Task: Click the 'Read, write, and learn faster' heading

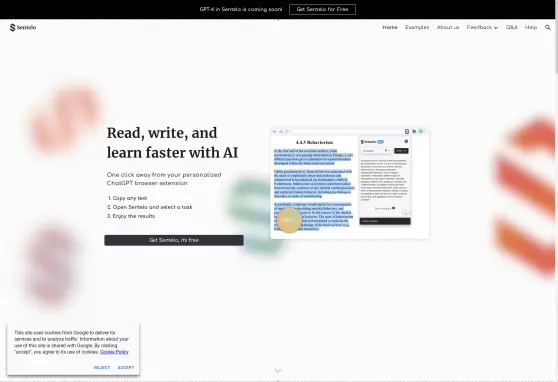Action: (173, 143)
